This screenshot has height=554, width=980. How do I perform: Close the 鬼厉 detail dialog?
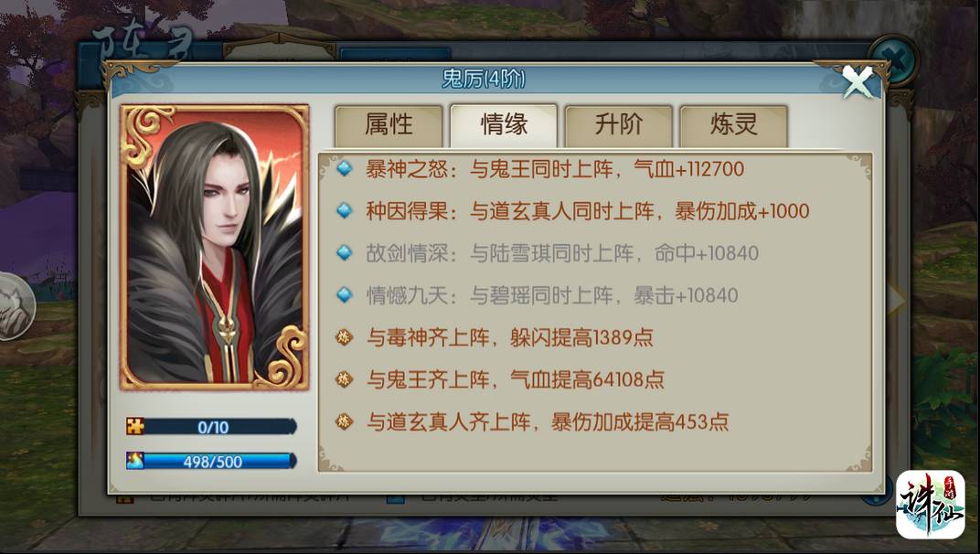(857, 81)
